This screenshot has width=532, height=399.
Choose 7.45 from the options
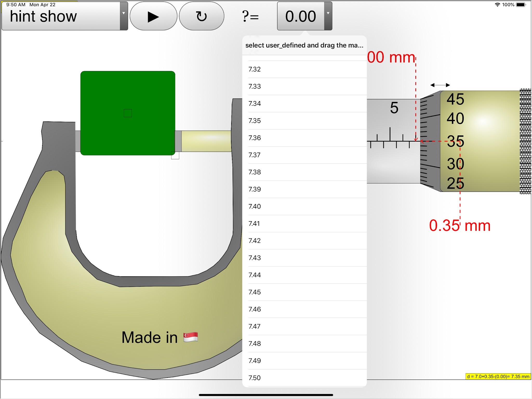(x=255, y=292)
